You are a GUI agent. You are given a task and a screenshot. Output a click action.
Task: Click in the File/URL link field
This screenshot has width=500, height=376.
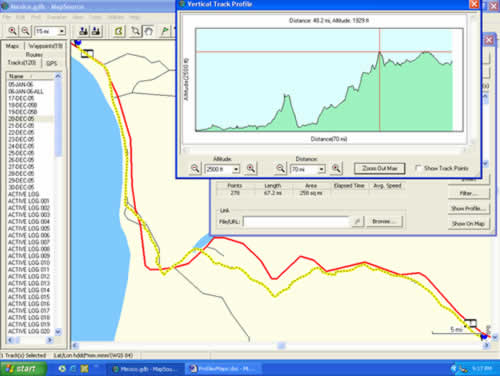pyautogui.click(x=296, y=221)
